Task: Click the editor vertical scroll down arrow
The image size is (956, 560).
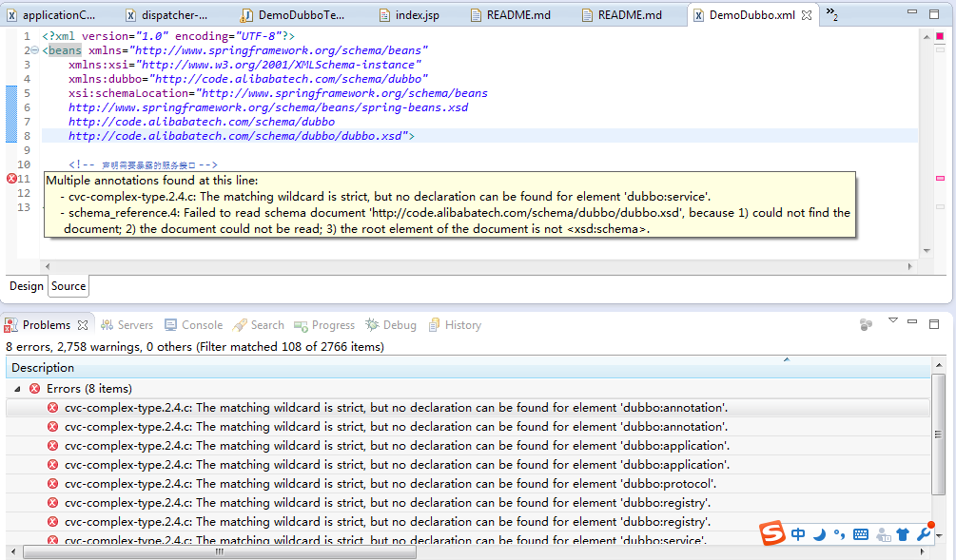Action: click(927, 250)
